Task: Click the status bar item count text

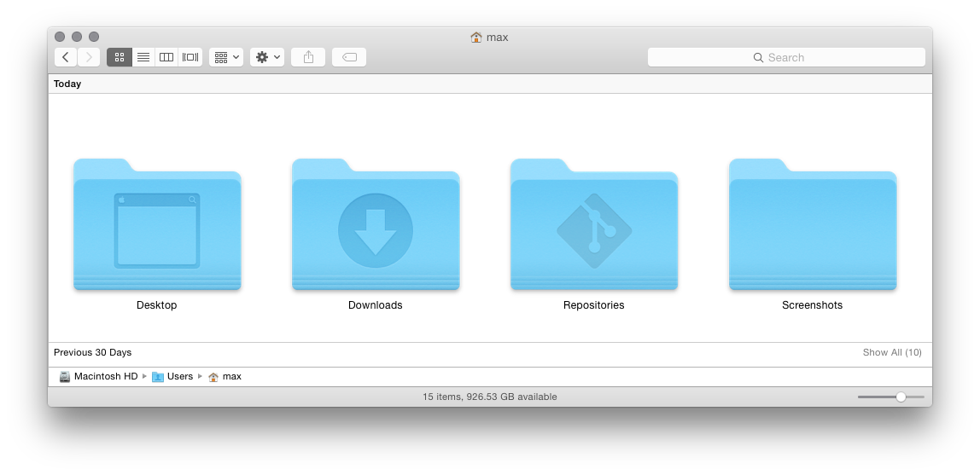Action: [490, 397]
